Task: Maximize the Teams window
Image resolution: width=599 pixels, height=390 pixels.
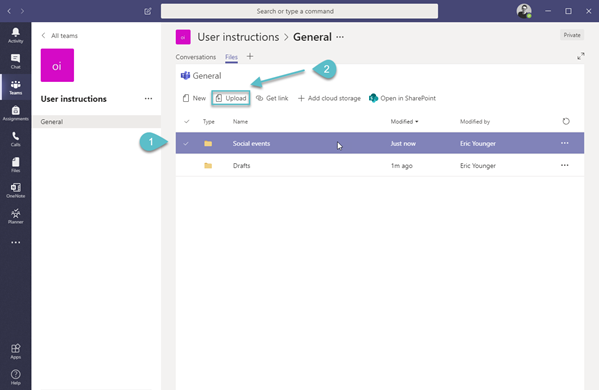Action: click(568, 11)
